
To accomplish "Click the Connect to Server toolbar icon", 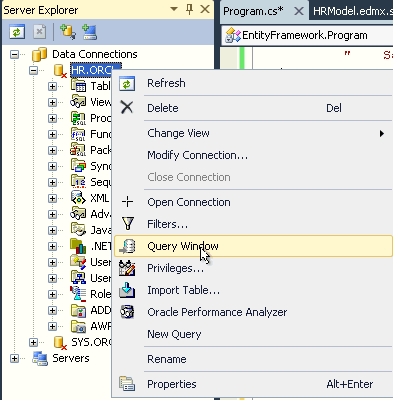I will click(x=89, y=32).
